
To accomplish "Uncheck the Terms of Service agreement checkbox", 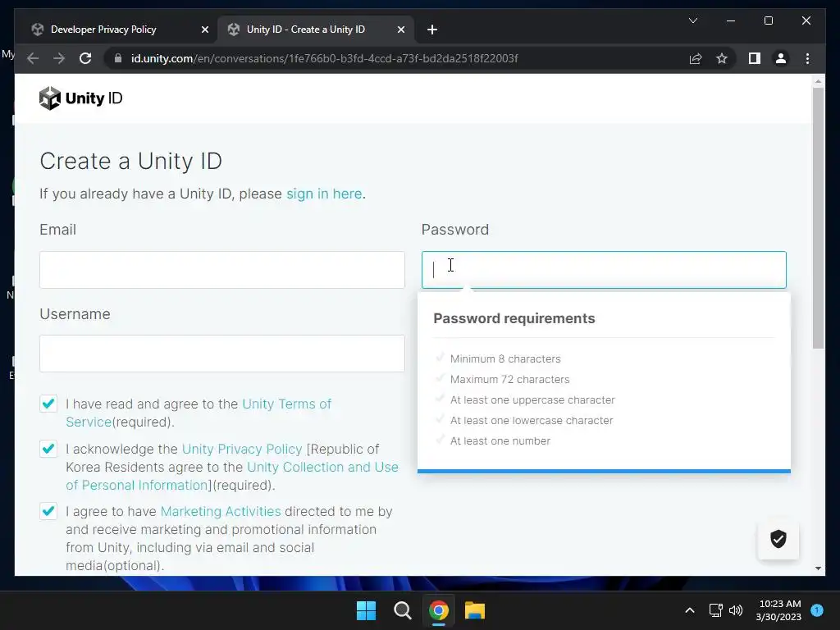I will coord(48,404).
